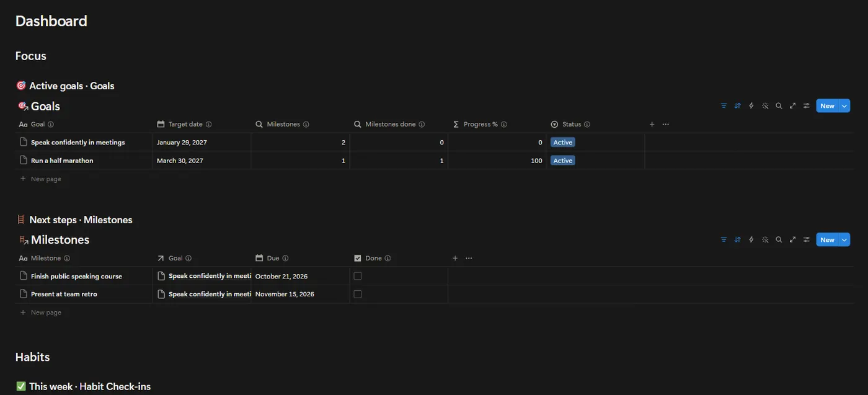Expand New button dropdown arrow in Goals
This screenshot has height=395, width=868.
(x=844, y=106)
